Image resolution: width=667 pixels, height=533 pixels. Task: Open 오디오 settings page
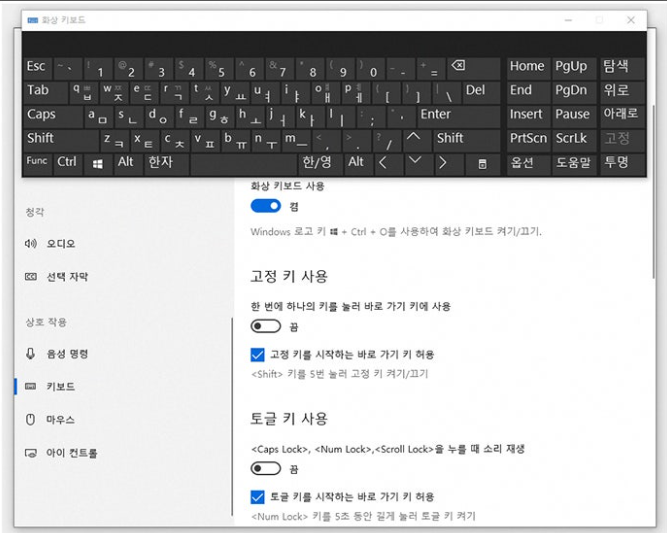click(61, 244)
